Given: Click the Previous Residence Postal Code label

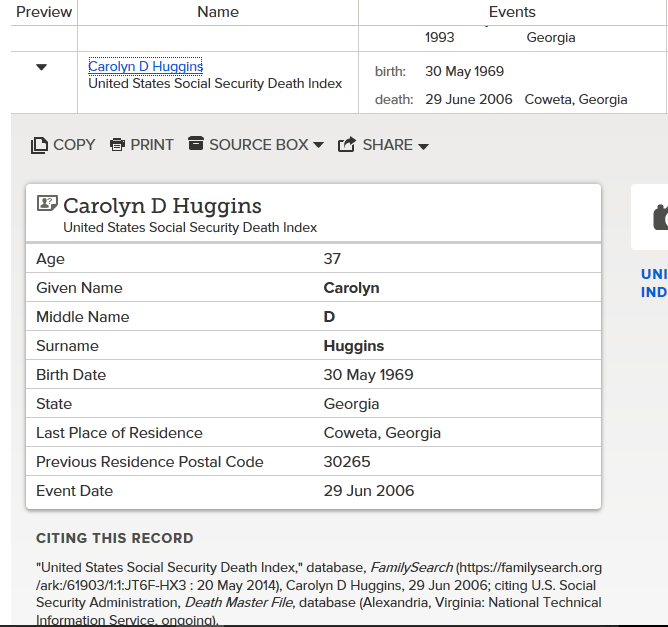Looking at the screenshot, I should pyautogui.click(x=150, y=461).
